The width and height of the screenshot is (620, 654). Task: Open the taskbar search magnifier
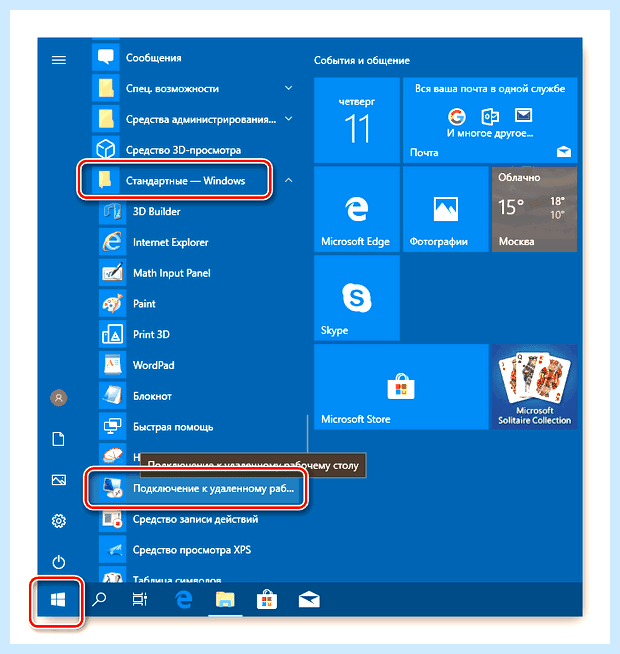[99, 600]
